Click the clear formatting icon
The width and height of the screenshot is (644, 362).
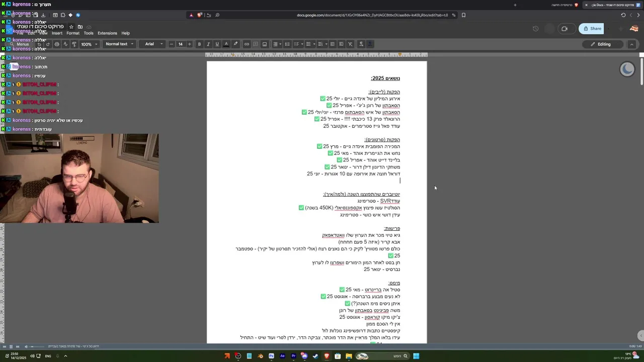tap(350, 44)
